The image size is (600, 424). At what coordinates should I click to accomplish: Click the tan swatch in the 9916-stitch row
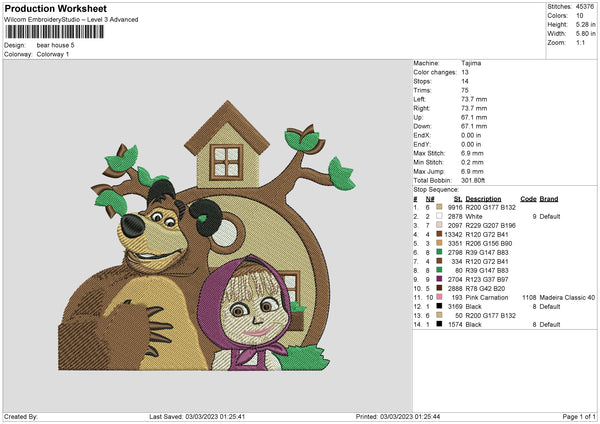pyautogui.click(x=439, y=207)
